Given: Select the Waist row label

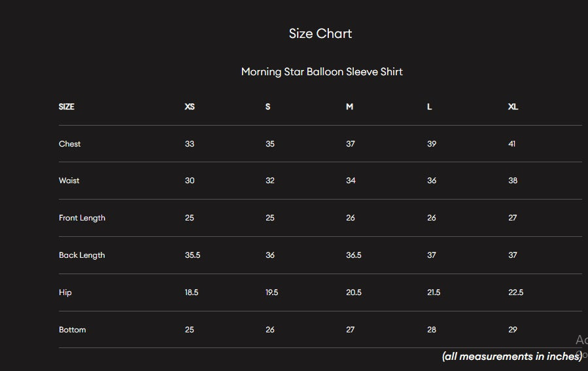Looking at the screenshot, I should coord(69,181).
